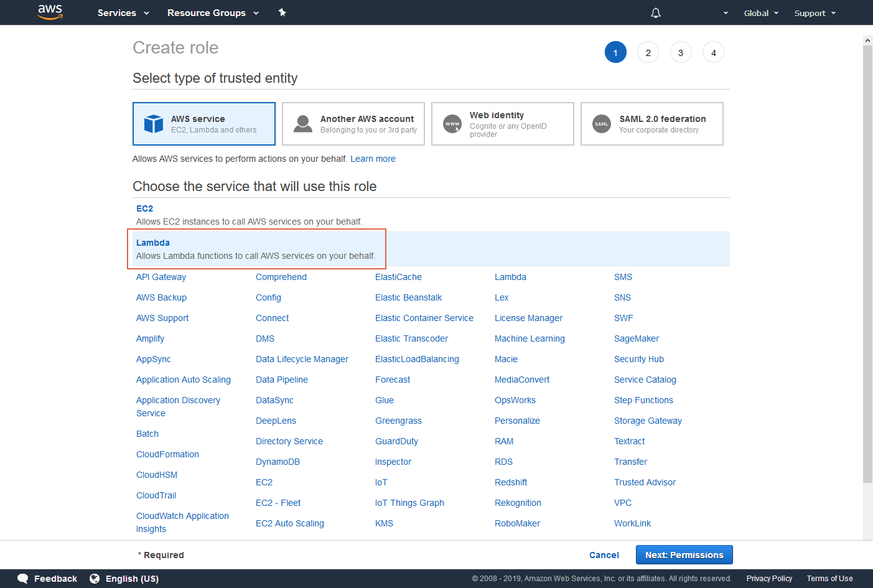The width and height of the screenshot is (873, 588).
Task: Open the Services dropdown menu
Action: click(x=123, y=12)
